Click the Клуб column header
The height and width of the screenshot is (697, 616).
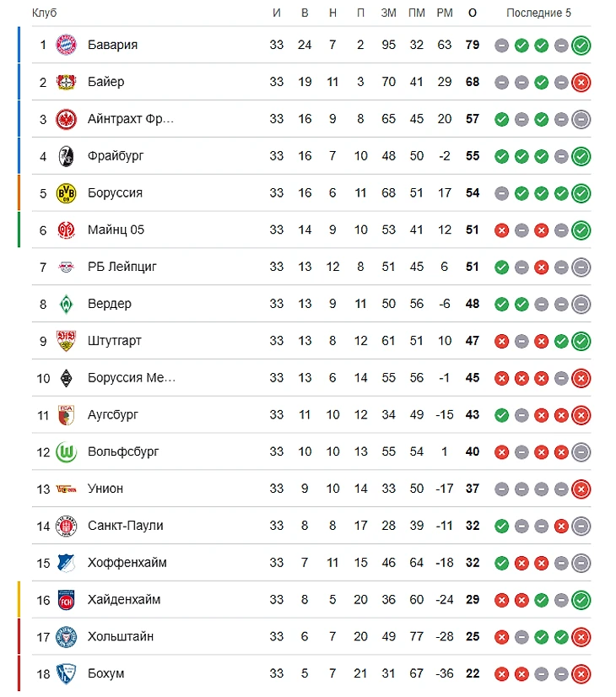click(45, 13)
